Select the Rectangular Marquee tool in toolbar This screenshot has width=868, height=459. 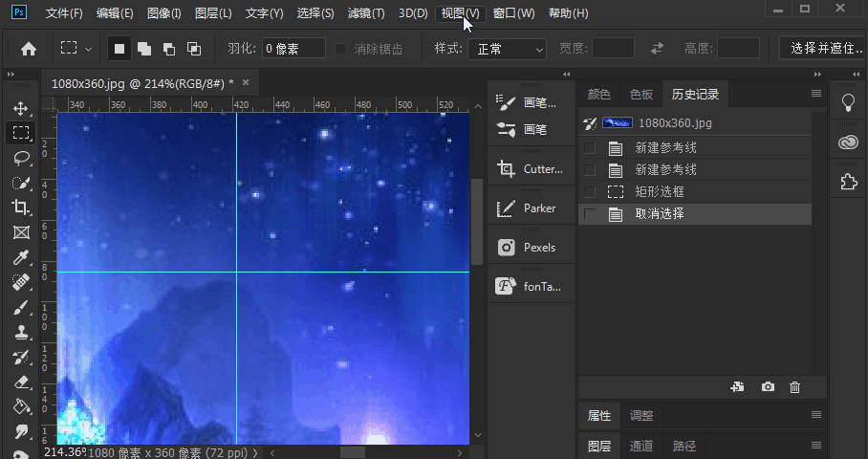click(x=21, y=133)
